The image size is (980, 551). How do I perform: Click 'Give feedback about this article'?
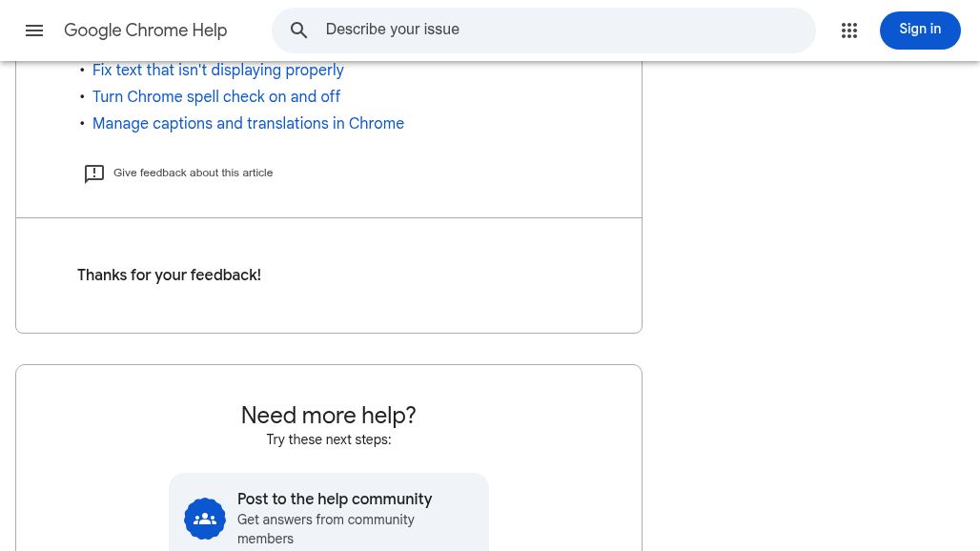click(x=193, y=173)
